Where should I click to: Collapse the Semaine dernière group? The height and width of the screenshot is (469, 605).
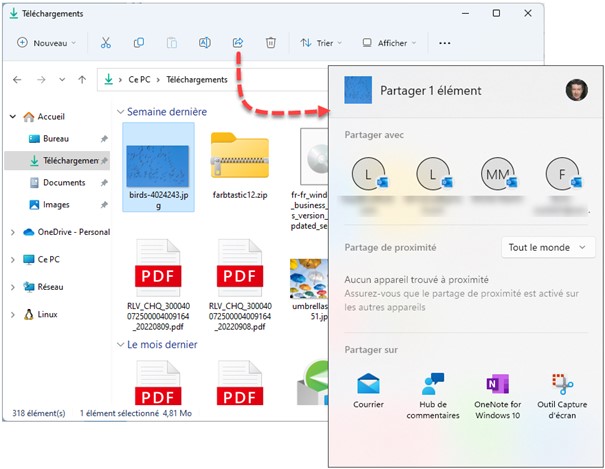(x=121, y=112)
